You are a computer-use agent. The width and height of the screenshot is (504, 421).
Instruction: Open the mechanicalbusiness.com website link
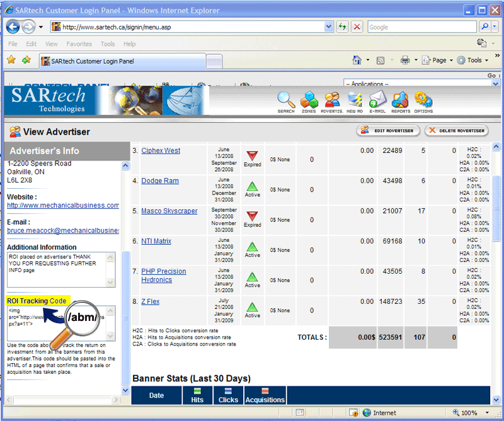click(63, 205)
